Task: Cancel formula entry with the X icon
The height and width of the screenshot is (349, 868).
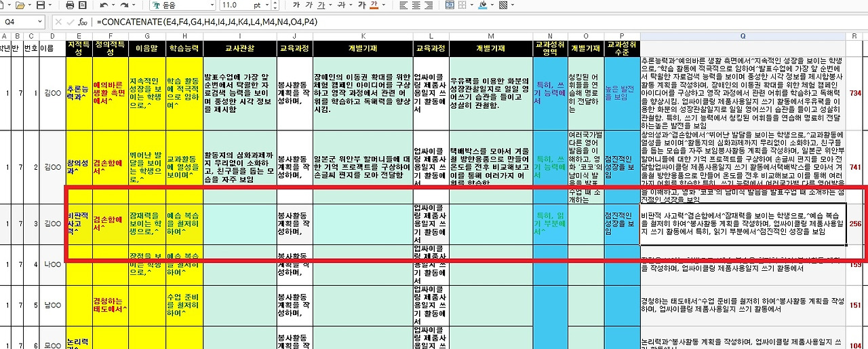Action: [58, 22]
